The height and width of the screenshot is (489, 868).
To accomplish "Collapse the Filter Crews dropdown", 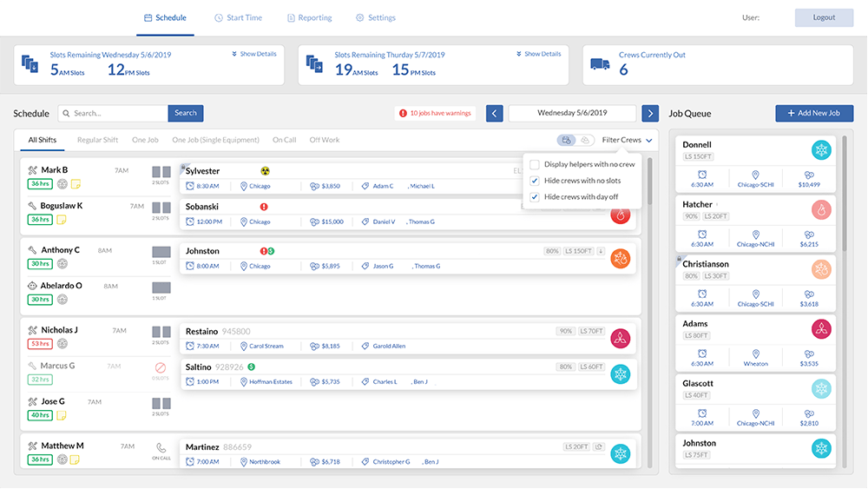I will [628, 140].
